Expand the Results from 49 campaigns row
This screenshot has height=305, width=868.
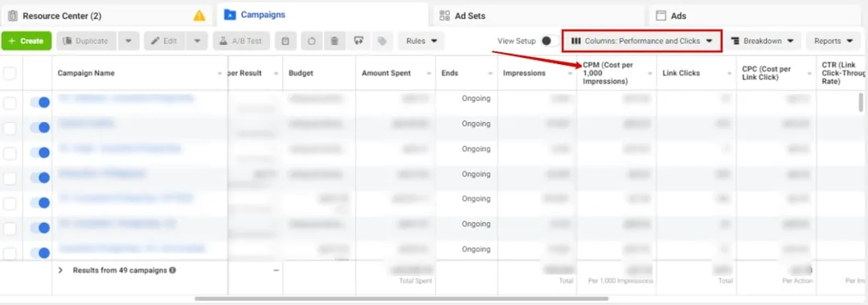pyautogui.click(x=61, y=270)
